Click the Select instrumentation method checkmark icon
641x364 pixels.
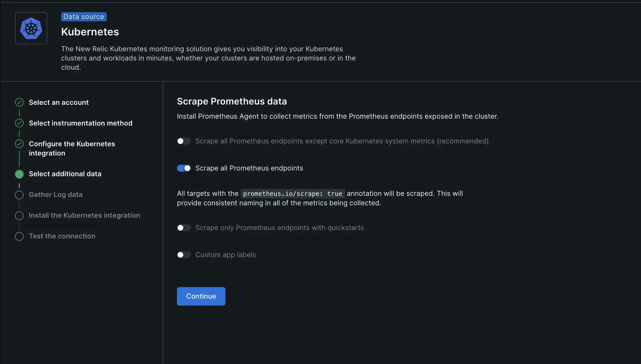tap(19, 123)
